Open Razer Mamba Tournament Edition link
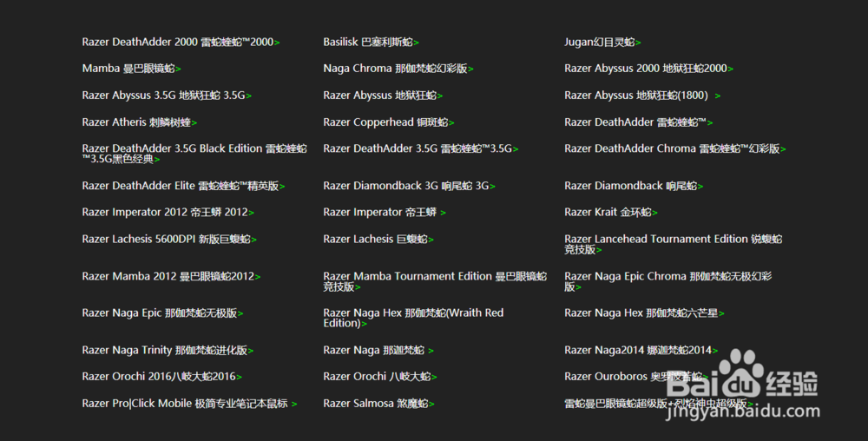868x441 pixels. (435, 281)
